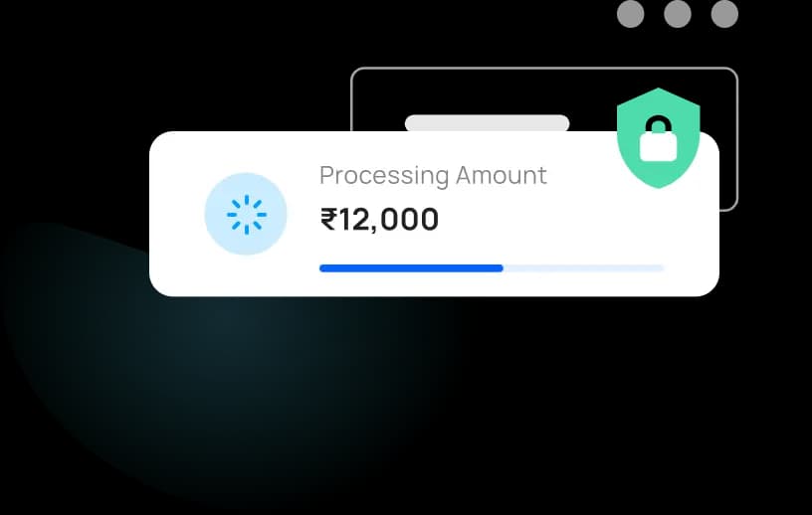The width and height of the screenshot is (812, 515).
Task: Click the word Processing in the card title
Action: (384, 176)
